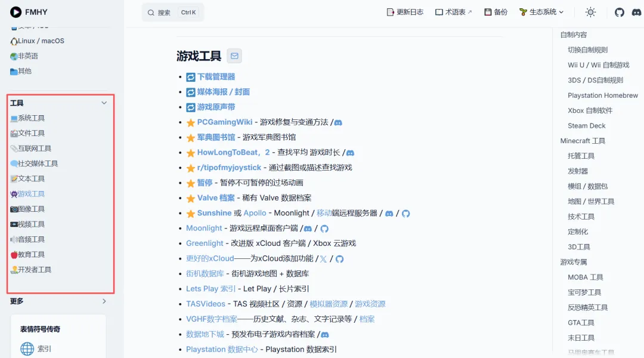Click the Discord icon after HowLongToBeat entry
The height and width of the screenshot is (358, 644).
[x=350, y=153]
